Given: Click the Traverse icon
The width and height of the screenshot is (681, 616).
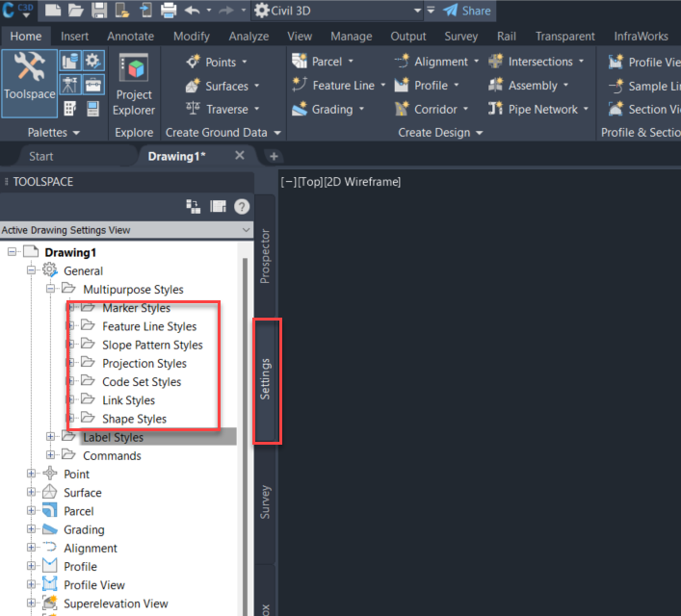Looking at the screenshot, I should (193, 109).
